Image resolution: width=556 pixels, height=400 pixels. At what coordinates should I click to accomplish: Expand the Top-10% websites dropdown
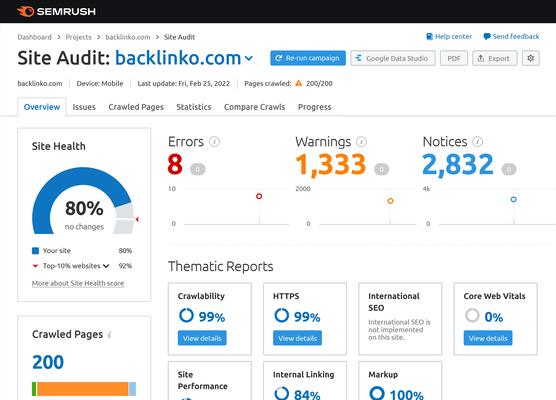point(106,266)
